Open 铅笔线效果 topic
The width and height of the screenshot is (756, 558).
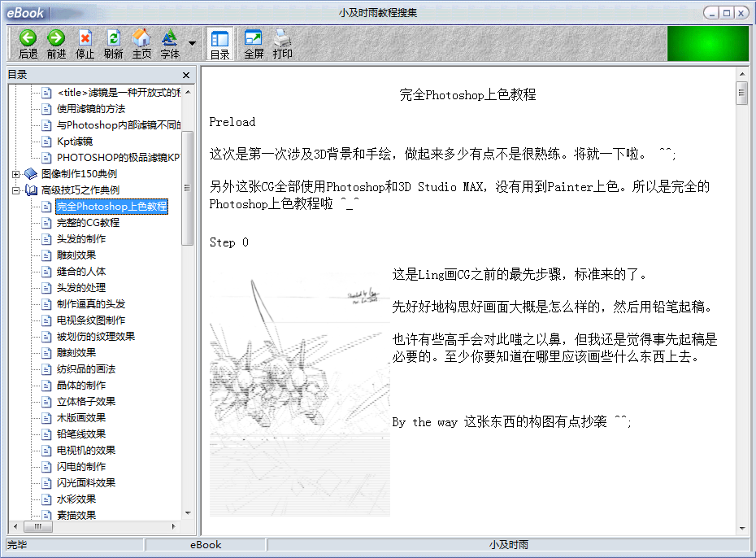(81, 434)
